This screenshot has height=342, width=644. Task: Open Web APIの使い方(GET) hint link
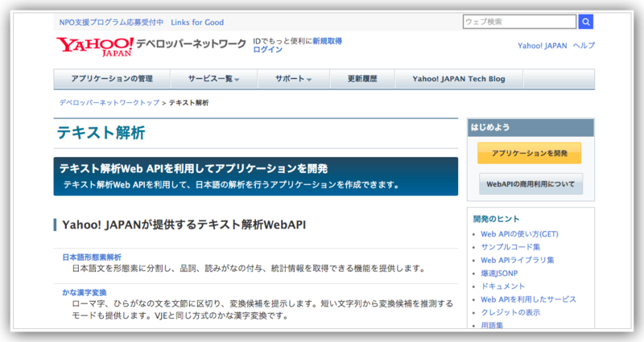point(519,234)
